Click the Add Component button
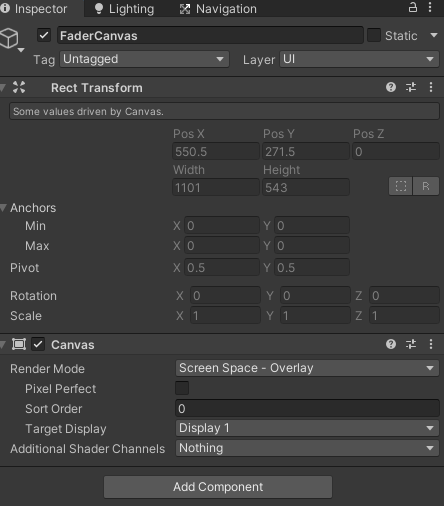This screenshot has height=506, width=444. click(218, 487)
